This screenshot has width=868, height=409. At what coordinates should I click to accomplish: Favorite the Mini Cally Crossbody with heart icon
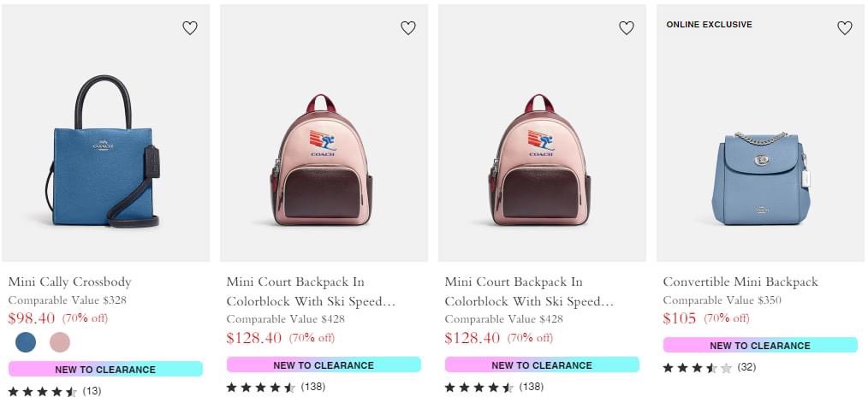click(x=190, y=28)
